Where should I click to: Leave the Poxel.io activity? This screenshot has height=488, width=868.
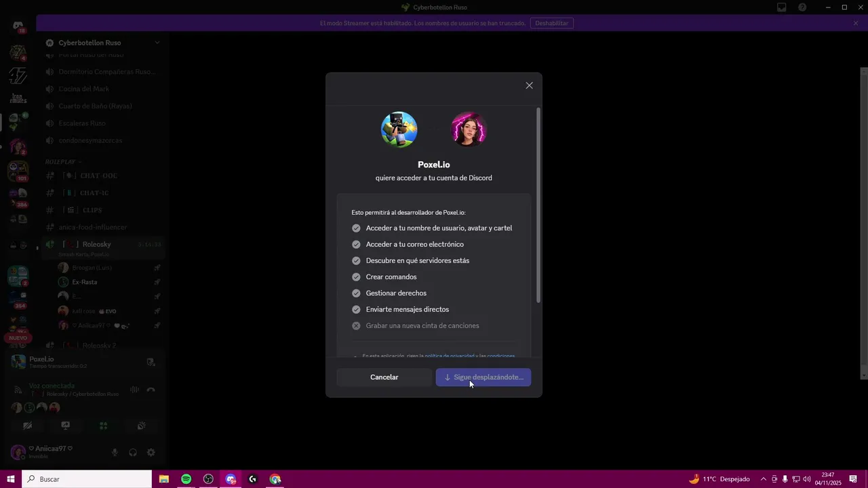151,362
